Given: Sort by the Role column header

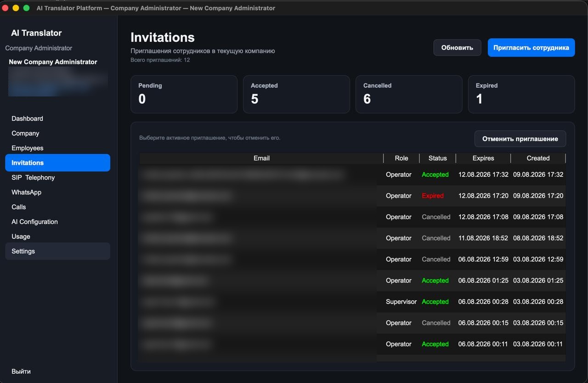Looking at the screenshot, I should [401, 158].
